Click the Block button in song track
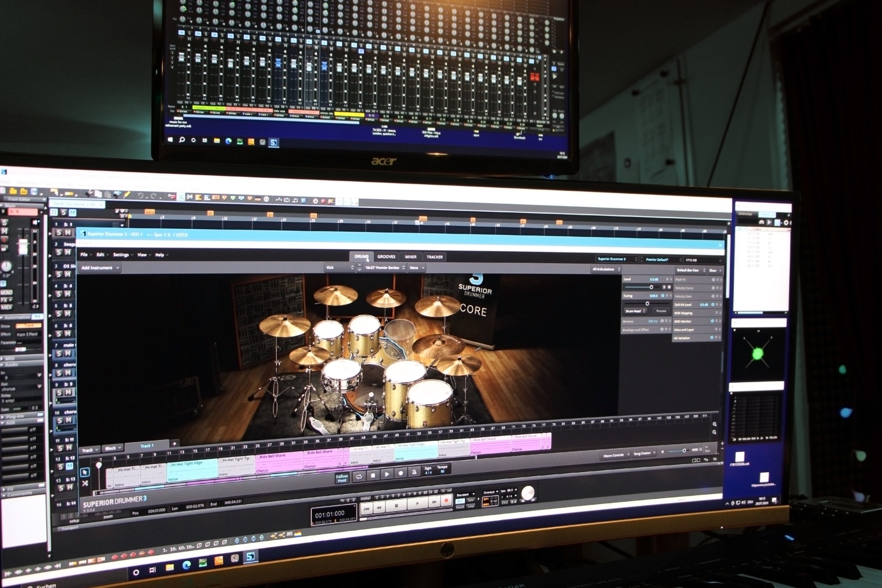The width and height of the screenshot is (882, 588). pyautogui.click(x=112, y=448)
